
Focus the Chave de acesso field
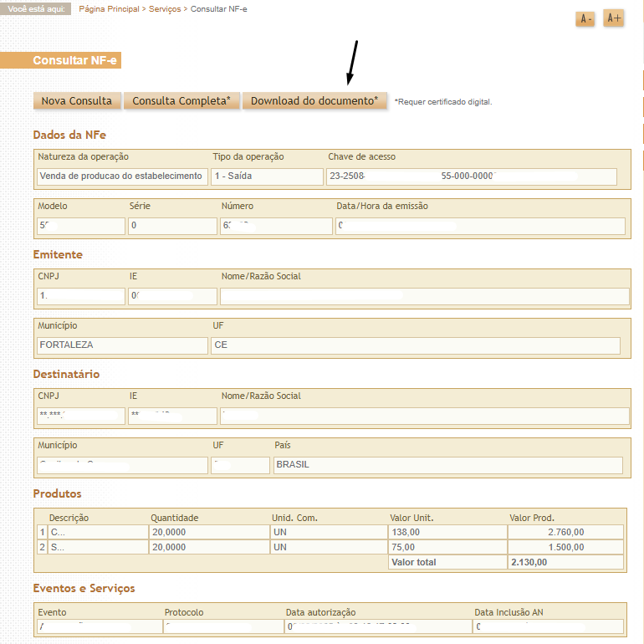472,176
